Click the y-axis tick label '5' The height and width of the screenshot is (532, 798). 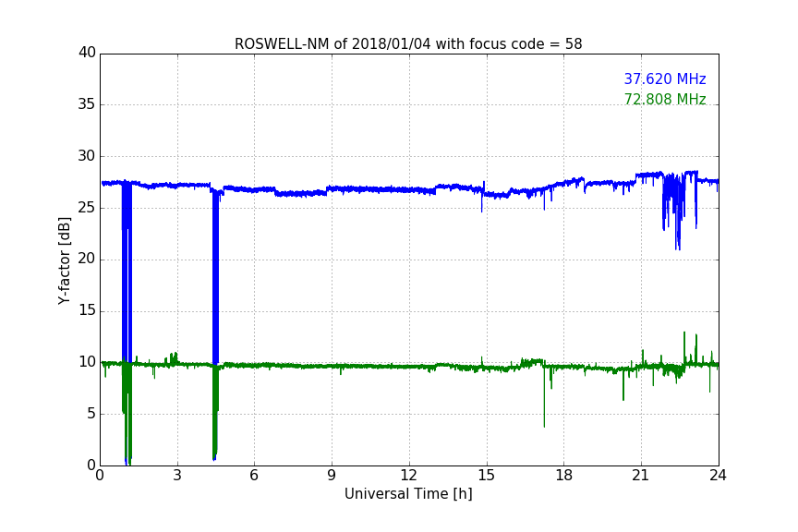click(91, 414)
